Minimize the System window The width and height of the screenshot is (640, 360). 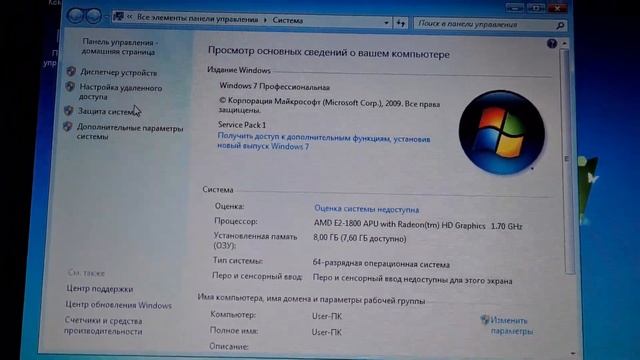click(515, 8)
